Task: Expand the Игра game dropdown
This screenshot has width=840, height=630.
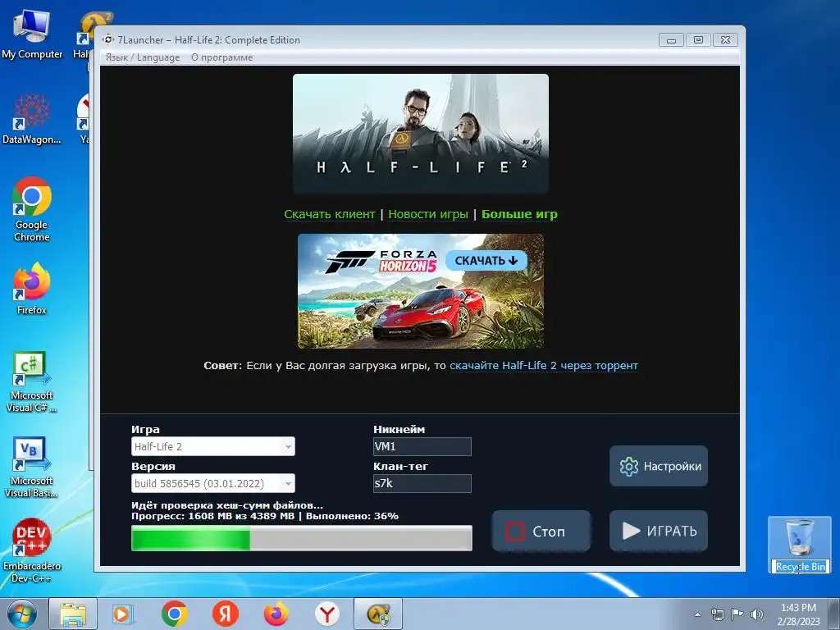Action: (x=213, y=446)
